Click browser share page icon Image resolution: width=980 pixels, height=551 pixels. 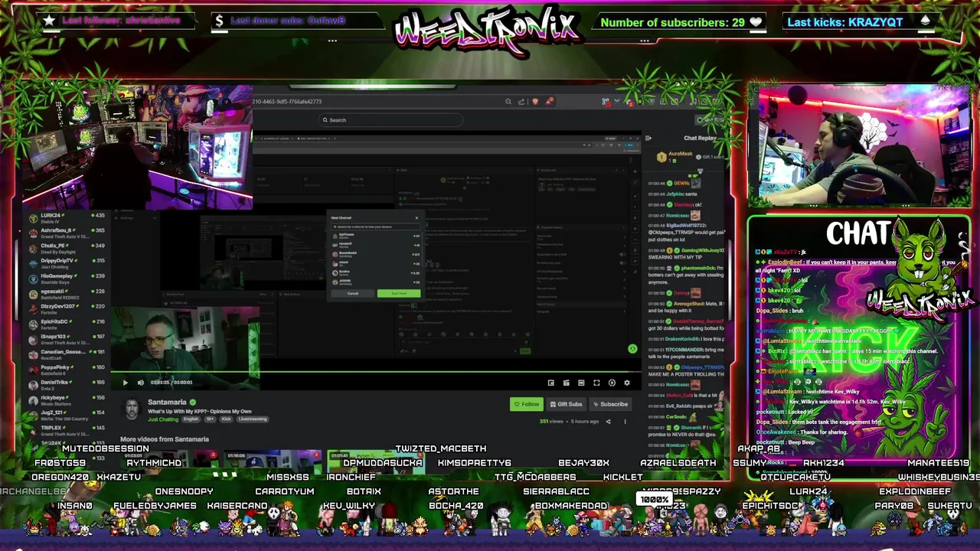pyautogui.click(x=521, y=101)
